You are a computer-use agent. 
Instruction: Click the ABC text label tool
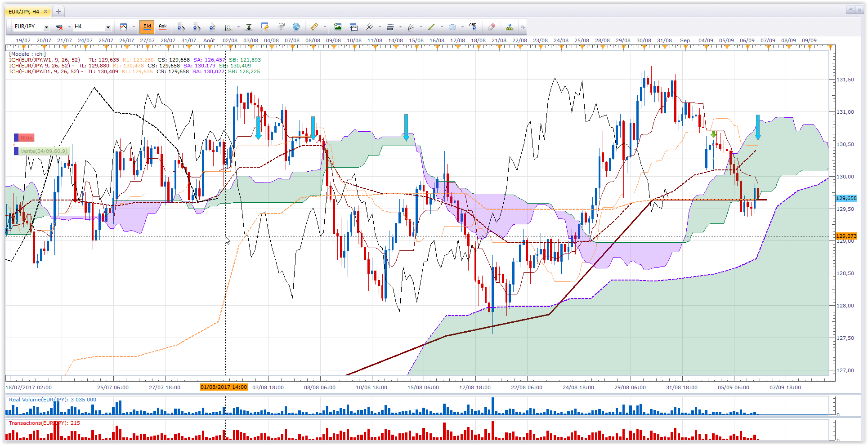(x=472, y=27)
